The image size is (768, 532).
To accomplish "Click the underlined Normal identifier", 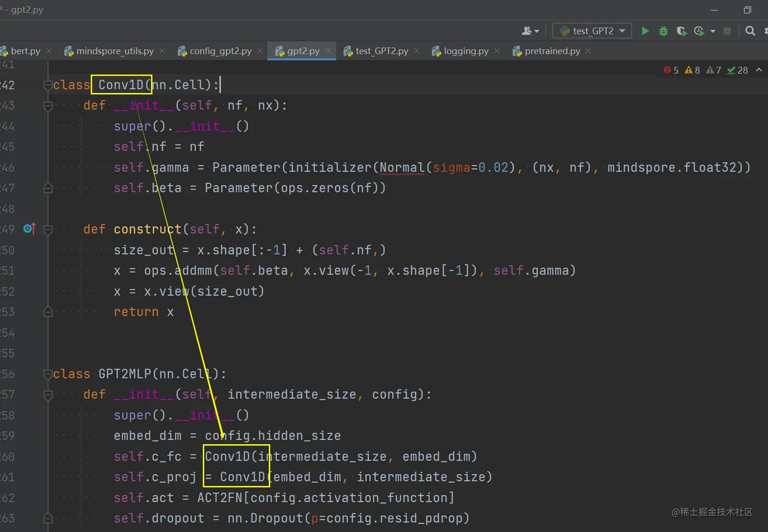I will coord(402,168).
